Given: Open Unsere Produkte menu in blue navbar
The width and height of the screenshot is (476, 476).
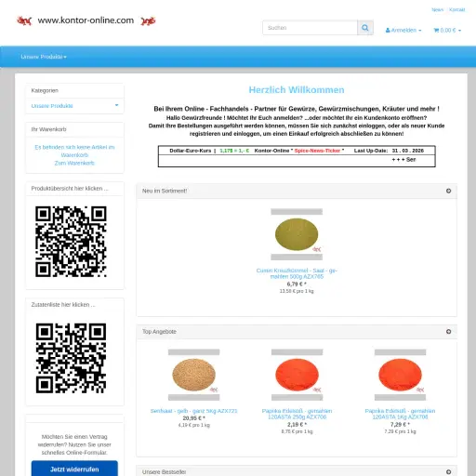Looking at the screenshot, I should 44,57.
